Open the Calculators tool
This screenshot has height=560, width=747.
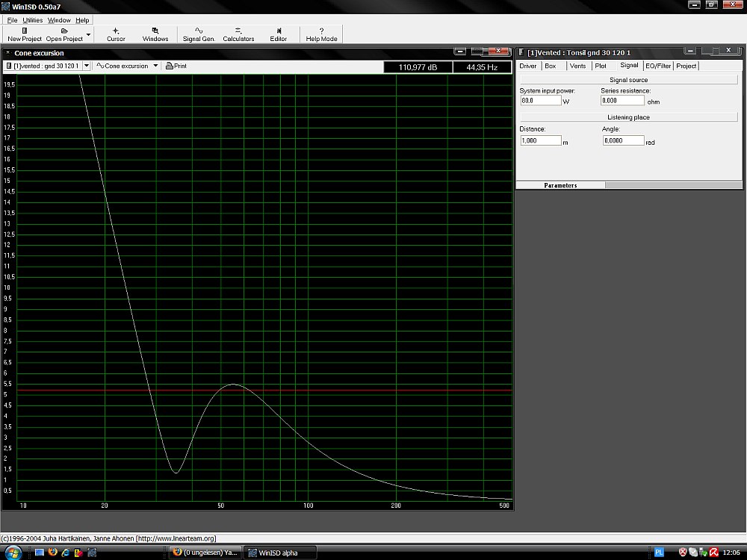coord(238,34)
